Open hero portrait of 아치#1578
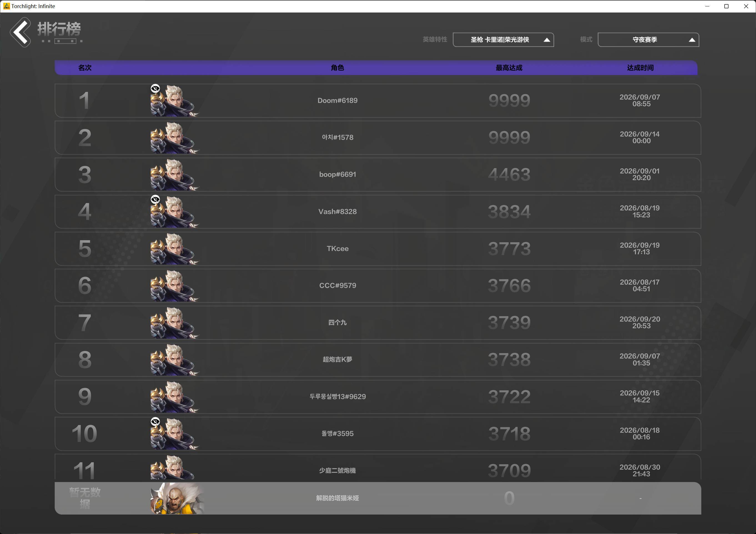This screenshot has width=756, height=534. pyautogui.click(x=175, y=138)
